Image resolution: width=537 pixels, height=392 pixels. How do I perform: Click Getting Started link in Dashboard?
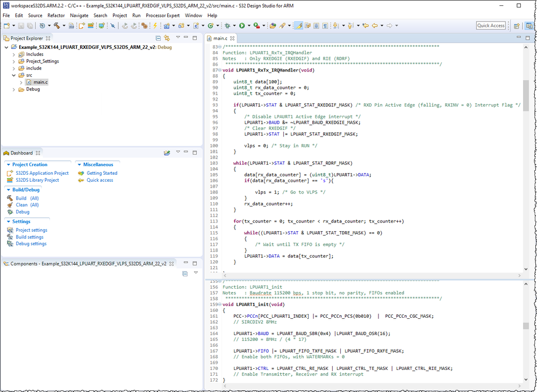point(102,173)
